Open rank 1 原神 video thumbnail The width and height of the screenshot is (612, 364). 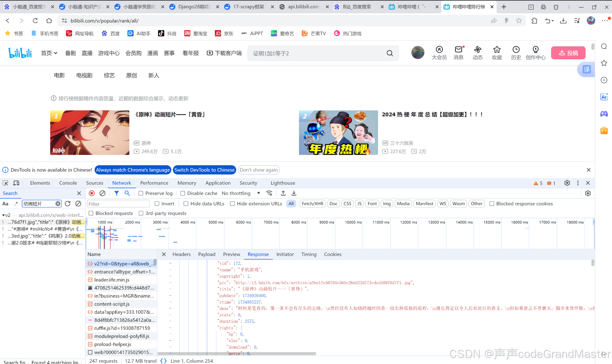coord(90,133)
